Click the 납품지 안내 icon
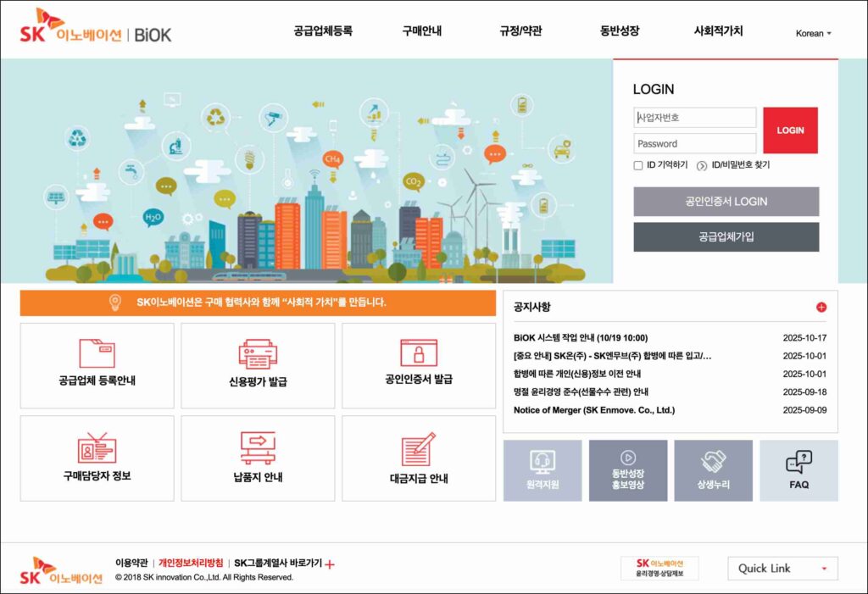Viewport: 868px width, 594px height. [x=258, y=447]
